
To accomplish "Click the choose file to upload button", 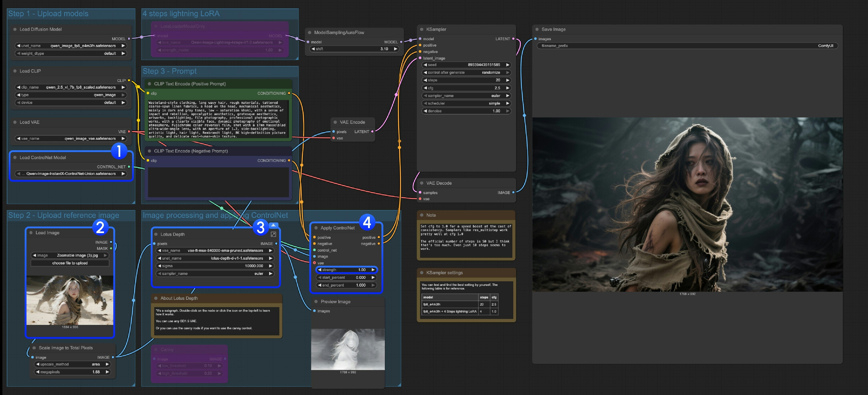I will coord(70,263).
